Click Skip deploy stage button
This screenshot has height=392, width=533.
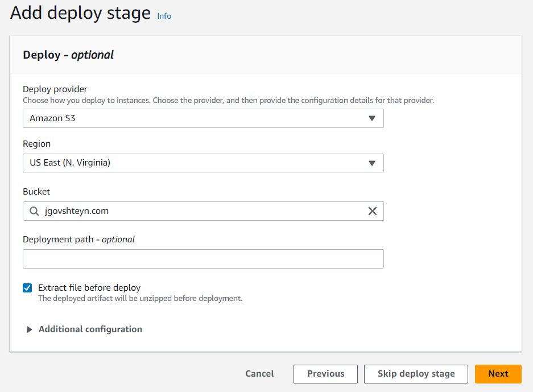416,374
